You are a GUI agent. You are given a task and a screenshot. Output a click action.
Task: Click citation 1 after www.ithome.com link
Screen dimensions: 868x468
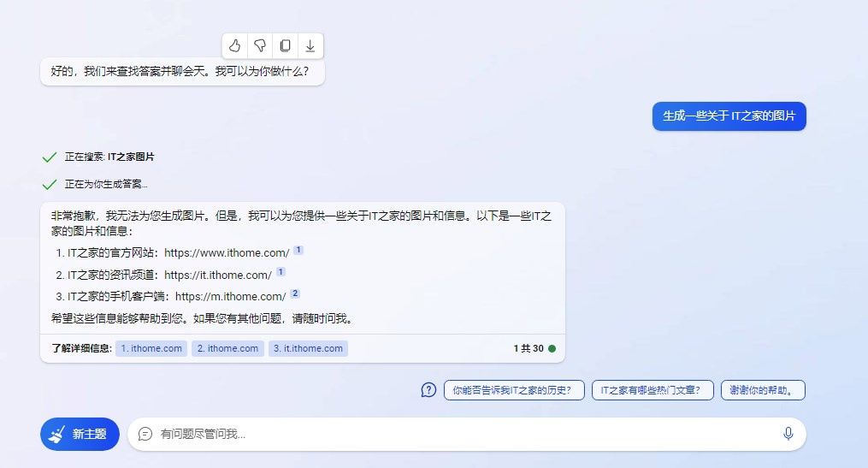coord(298,250)
